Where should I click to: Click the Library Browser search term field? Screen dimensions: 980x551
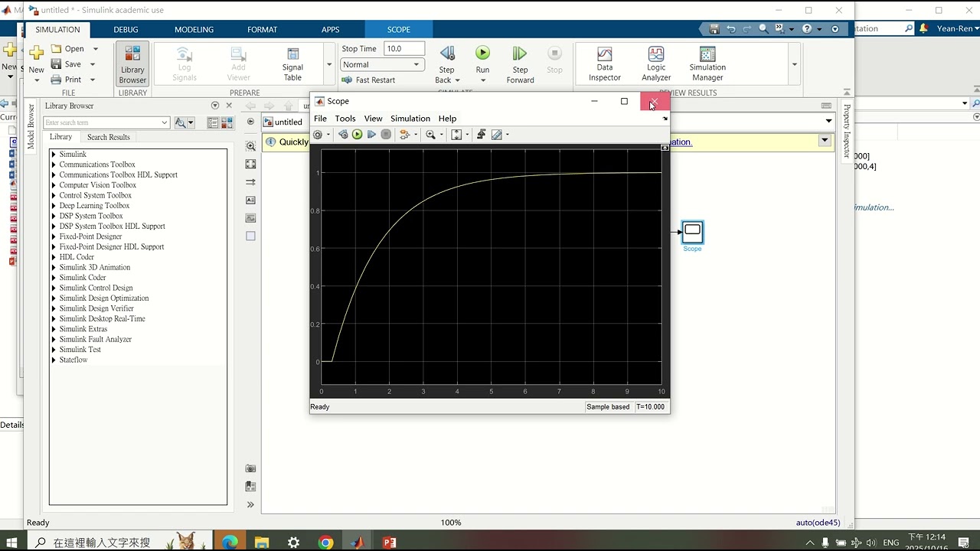point(106,122)
